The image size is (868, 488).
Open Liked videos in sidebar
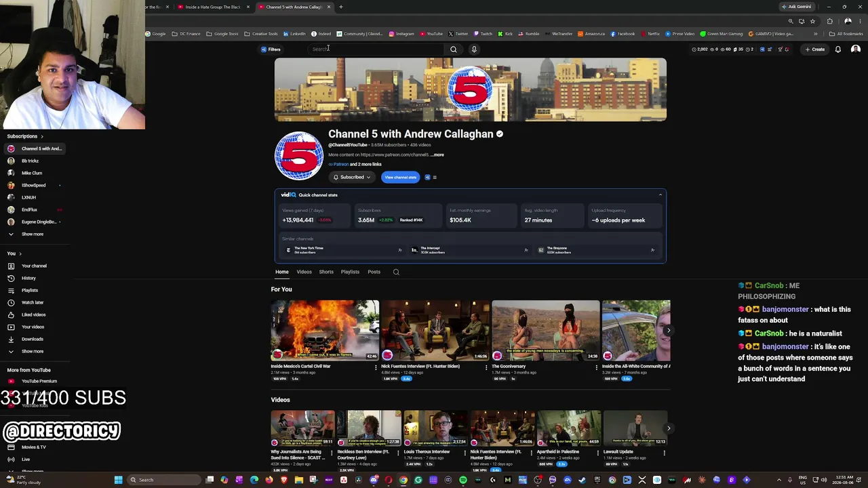pyautogui.click(x=33, y=314)
